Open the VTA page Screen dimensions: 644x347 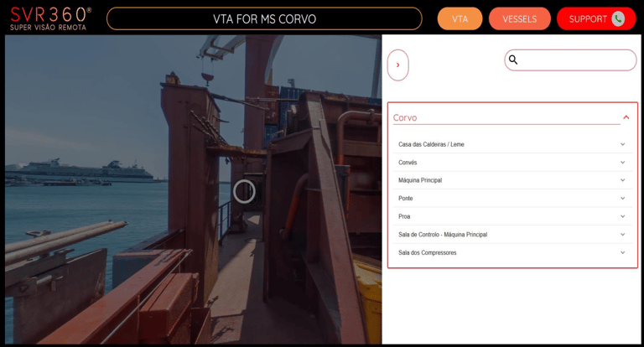(x=460, y=19)
